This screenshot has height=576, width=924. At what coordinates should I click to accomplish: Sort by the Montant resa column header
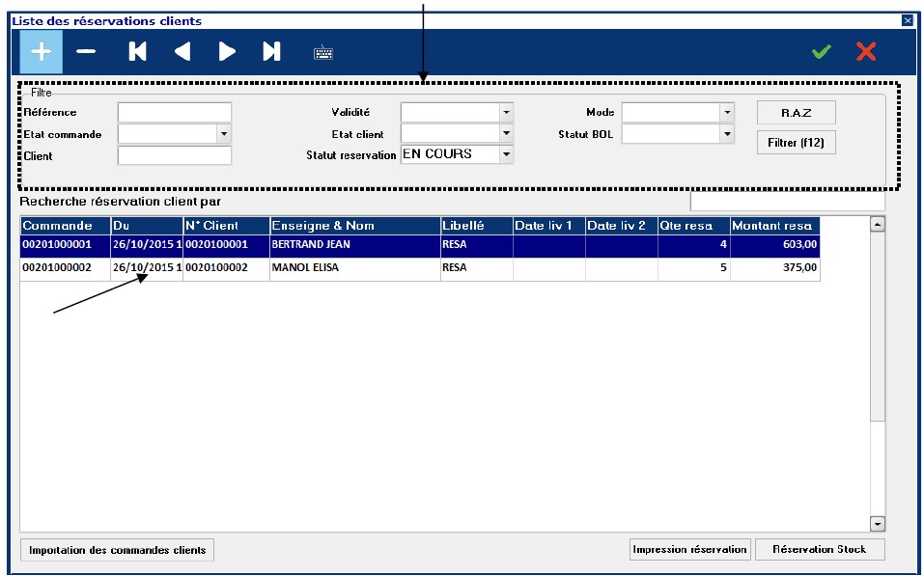coord(774,226)
